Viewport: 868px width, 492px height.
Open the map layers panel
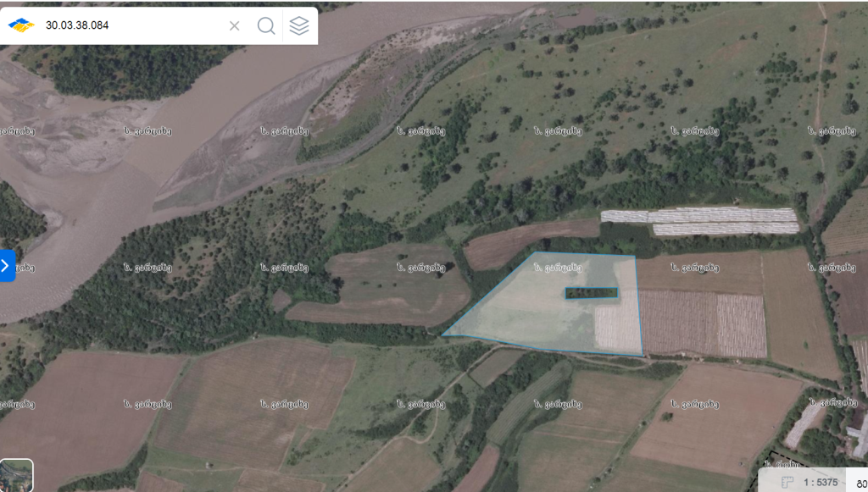(x=299, y=25)
